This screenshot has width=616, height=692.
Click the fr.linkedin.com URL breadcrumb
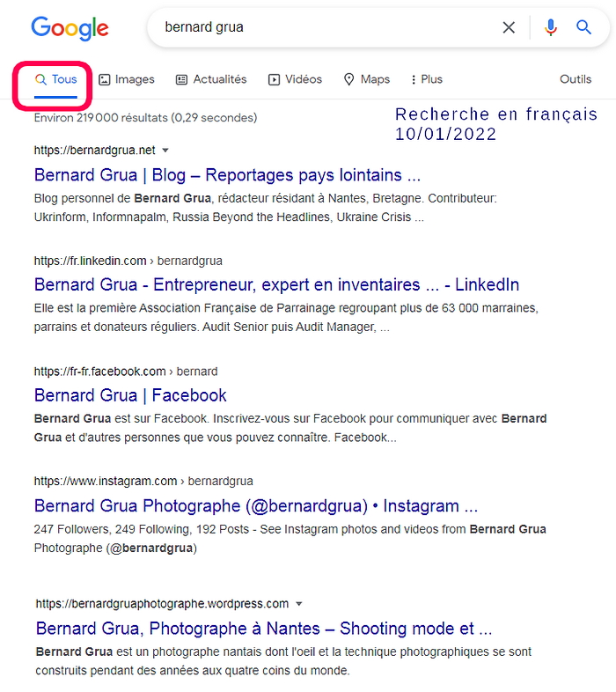pos(91,261)
